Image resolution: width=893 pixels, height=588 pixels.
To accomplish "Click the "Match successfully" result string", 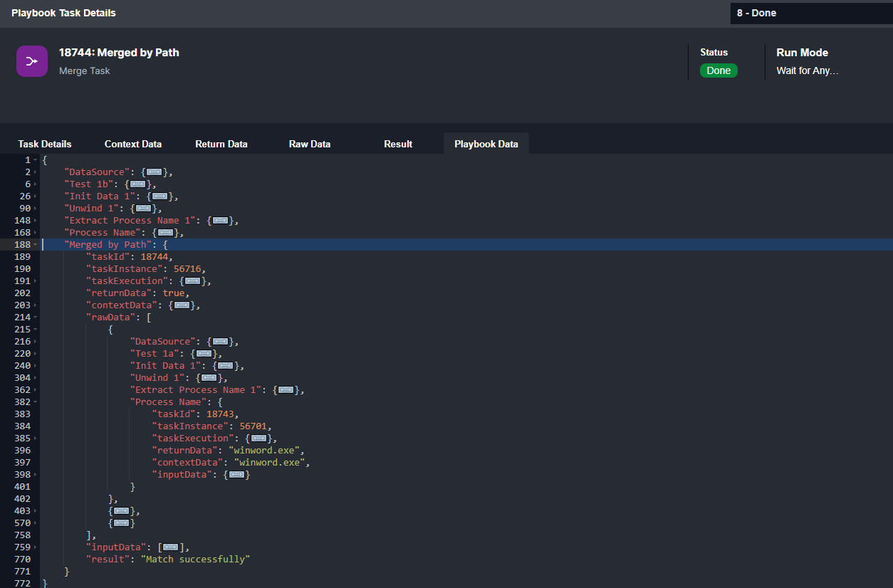I will click(196, 560).
